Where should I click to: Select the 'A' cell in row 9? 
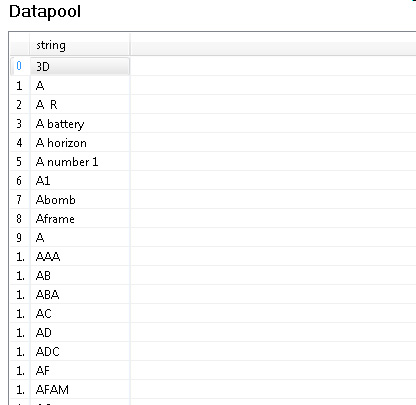point(80,238)
